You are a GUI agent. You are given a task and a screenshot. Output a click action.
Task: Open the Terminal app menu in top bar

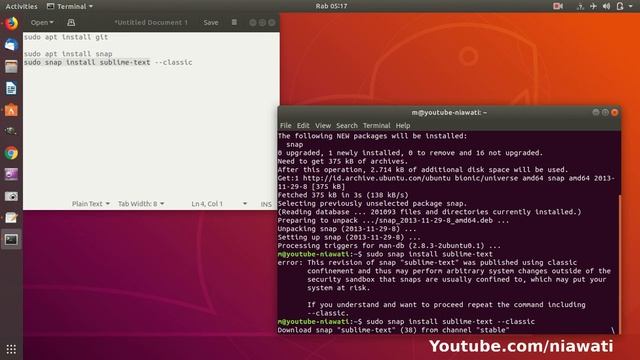click(70, 6)
